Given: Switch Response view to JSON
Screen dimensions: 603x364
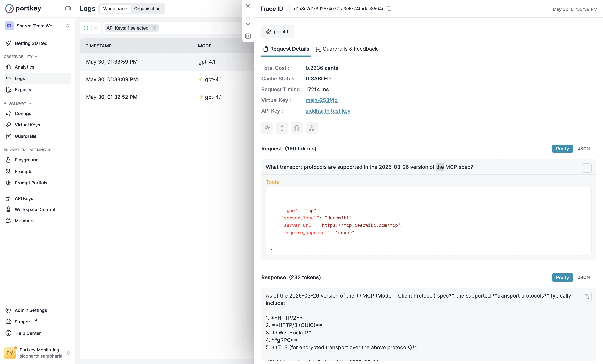Looking at the screenshot, I should 584,277.
